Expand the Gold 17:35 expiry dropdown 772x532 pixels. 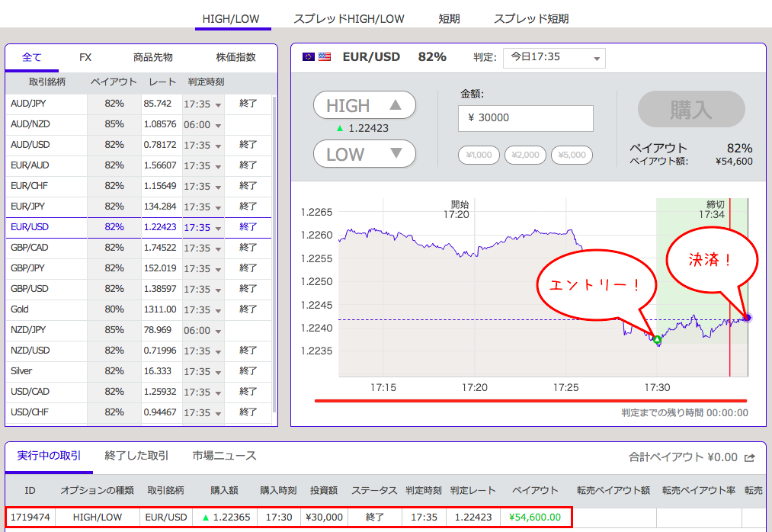[x=218, y=310]
